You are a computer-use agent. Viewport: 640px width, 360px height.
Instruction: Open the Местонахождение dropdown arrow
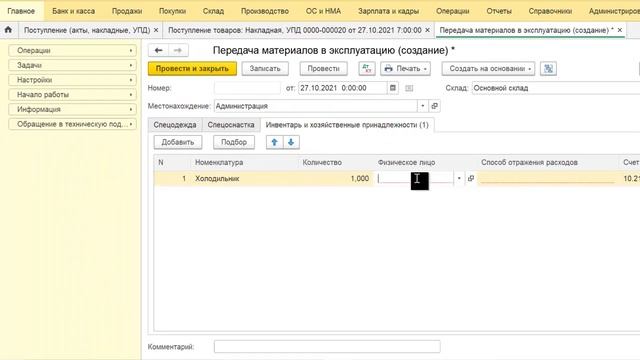coord(423,106)
